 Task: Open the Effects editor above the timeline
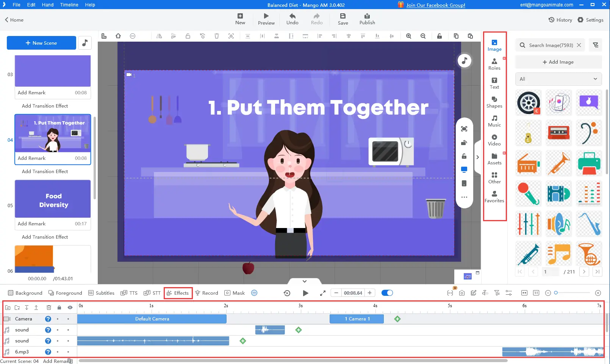(x=178, y=292)
